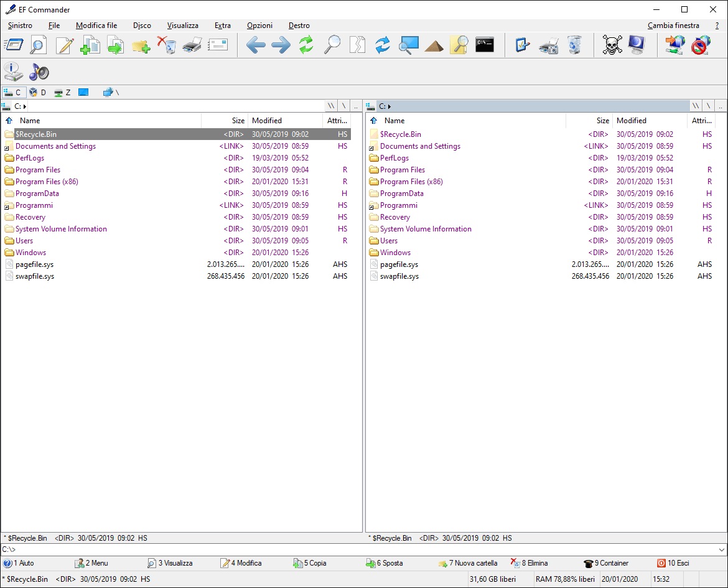Click left panel parent directory '..' button
The height and width of the screenshot is (588, 728).
[356, 106]
